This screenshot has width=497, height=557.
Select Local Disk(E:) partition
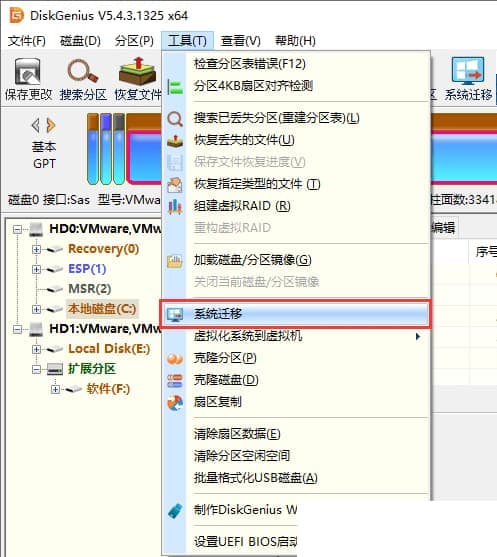pyautogui.click(x=109, y=349)
